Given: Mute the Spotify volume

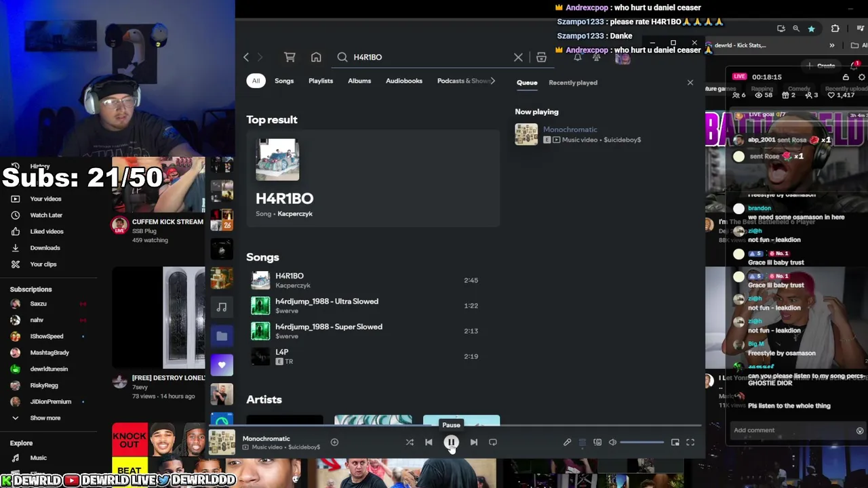Looking at the screenshot, I should (x=612, y=443).
